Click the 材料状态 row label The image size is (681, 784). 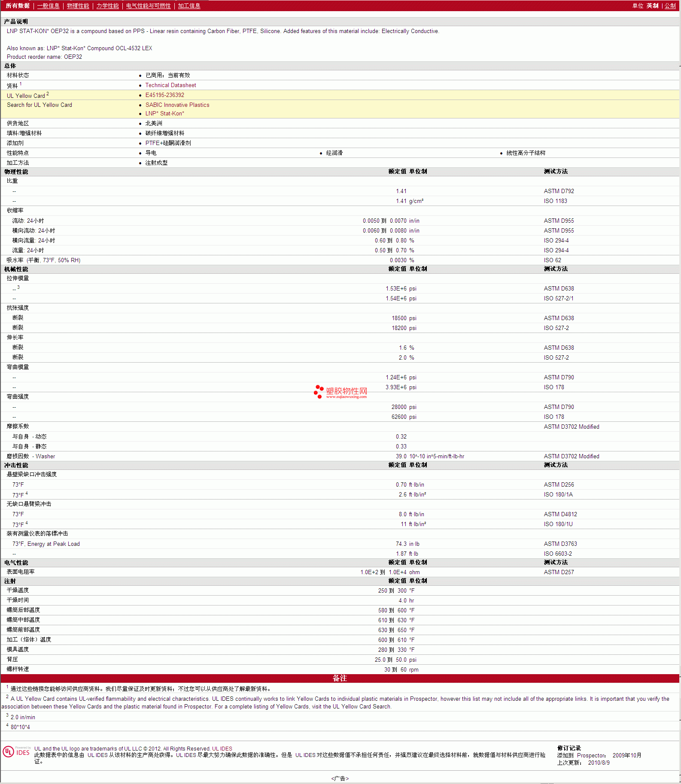point(18,76)
